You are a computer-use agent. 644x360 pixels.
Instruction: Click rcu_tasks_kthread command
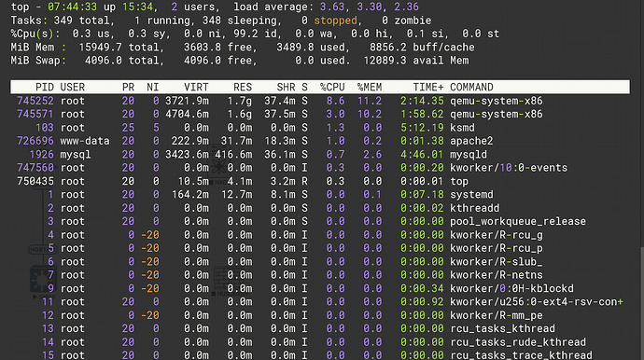pos(502,328)
